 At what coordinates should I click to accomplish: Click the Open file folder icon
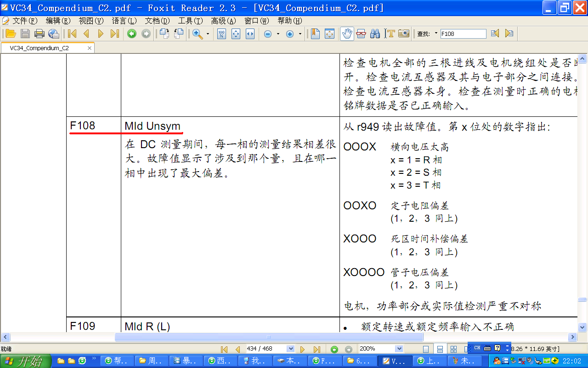[x=11, y=34]
